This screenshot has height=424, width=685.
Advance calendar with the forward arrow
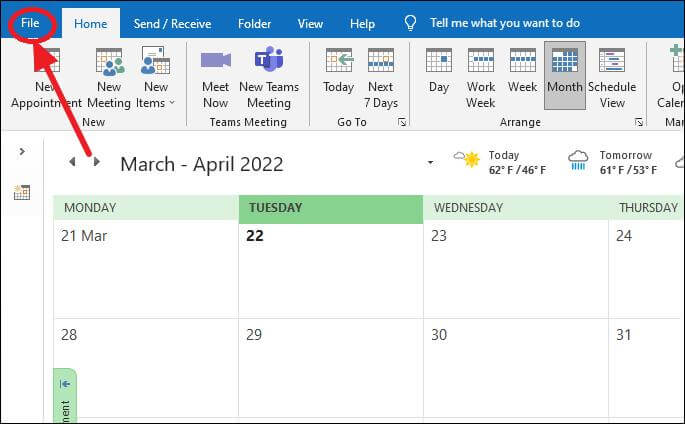(97, 162)
